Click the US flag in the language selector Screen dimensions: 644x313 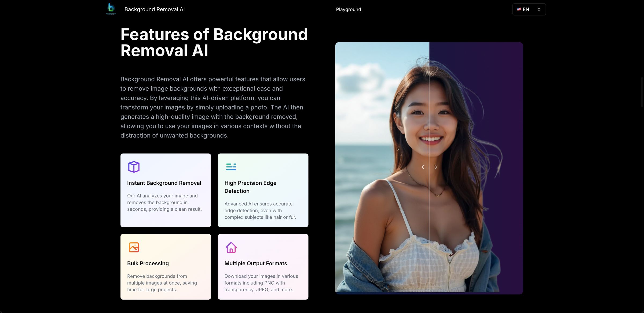519,9
